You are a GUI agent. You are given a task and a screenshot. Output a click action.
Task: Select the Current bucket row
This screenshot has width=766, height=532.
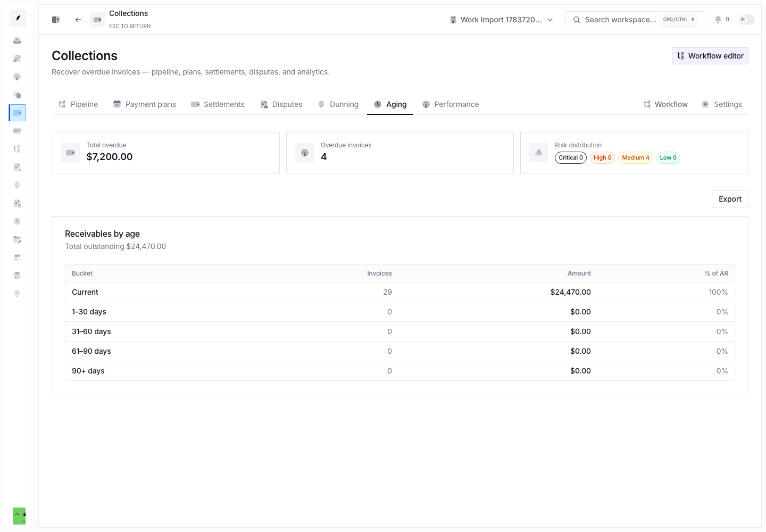(x=400, y=292)
